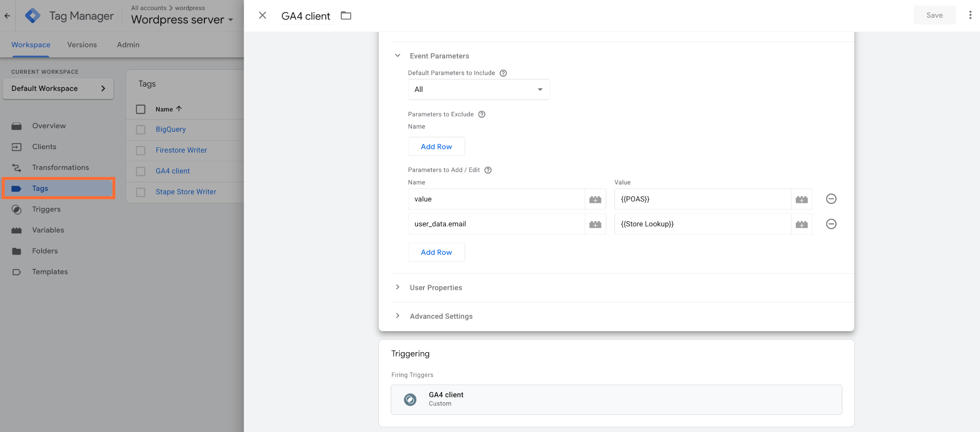Click the Tag Manager logo icon

point(33,16)
